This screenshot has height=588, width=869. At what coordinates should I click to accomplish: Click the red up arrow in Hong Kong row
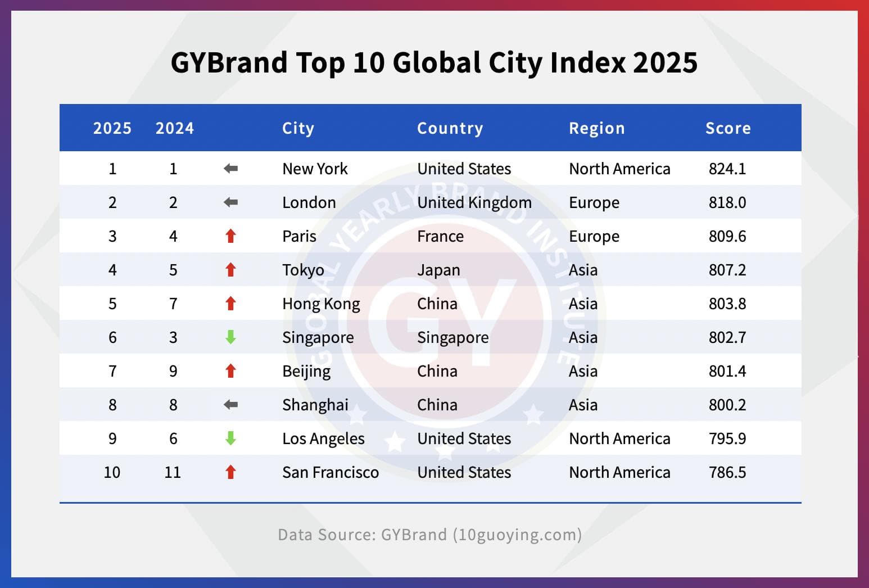click(x=230, y=304)
